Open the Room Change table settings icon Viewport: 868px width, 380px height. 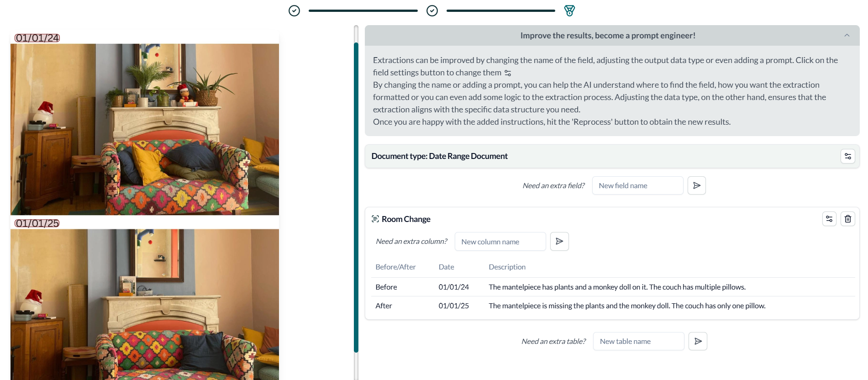click(829, 219)
